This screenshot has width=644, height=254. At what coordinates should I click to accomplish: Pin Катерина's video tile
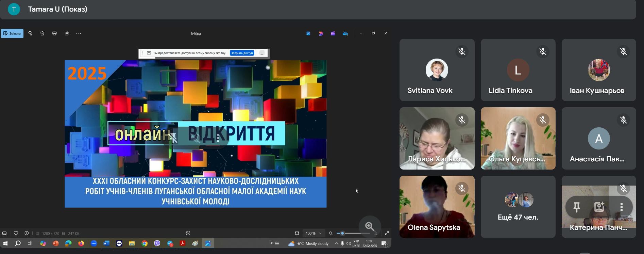577,207
